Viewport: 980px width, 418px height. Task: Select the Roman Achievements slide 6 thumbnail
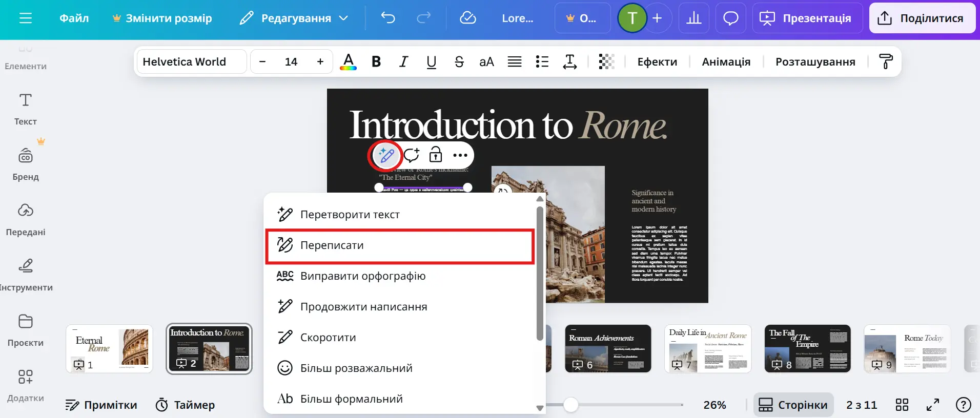pyautogui.click(x=608, y=348)
